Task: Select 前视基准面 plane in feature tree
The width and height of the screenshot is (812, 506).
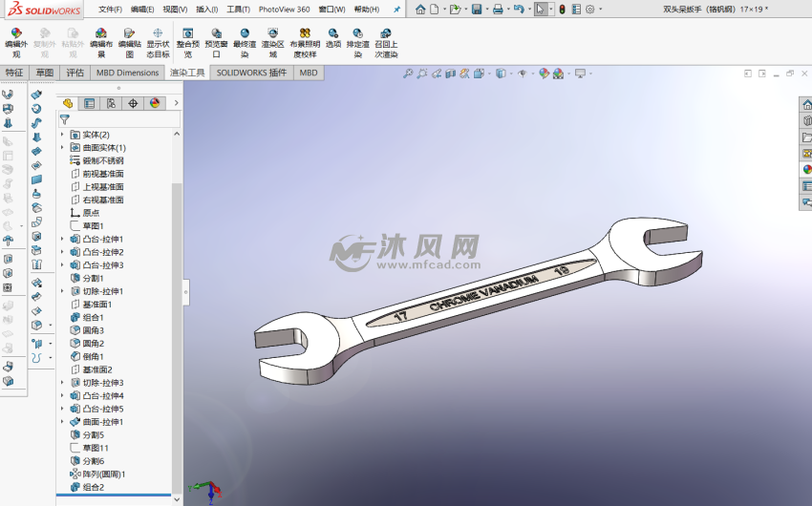Action: (x=102, y=174)
